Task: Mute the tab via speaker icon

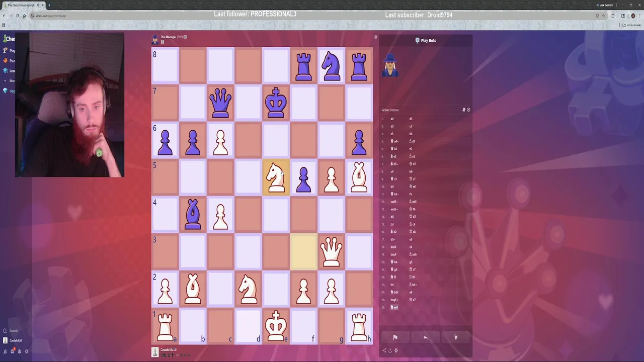Action: tap(38, 5)
